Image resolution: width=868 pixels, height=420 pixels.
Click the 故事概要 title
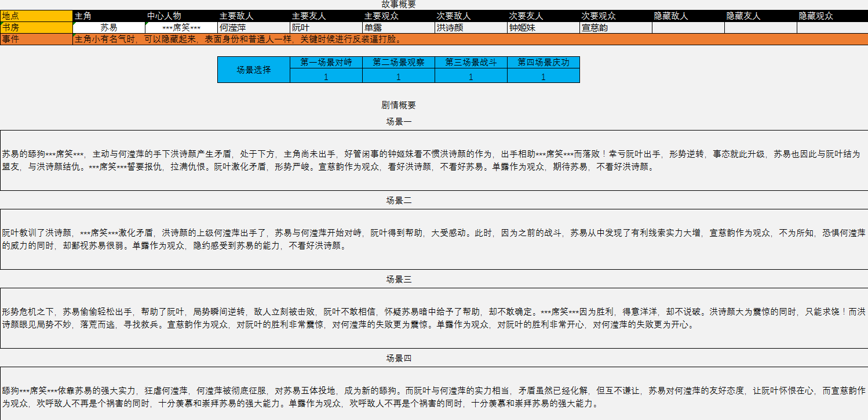399,5
